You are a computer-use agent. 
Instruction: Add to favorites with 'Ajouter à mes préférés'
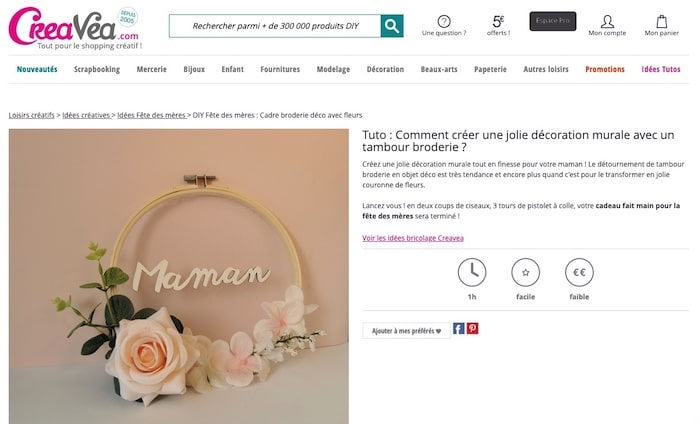[x=406, y=330]
